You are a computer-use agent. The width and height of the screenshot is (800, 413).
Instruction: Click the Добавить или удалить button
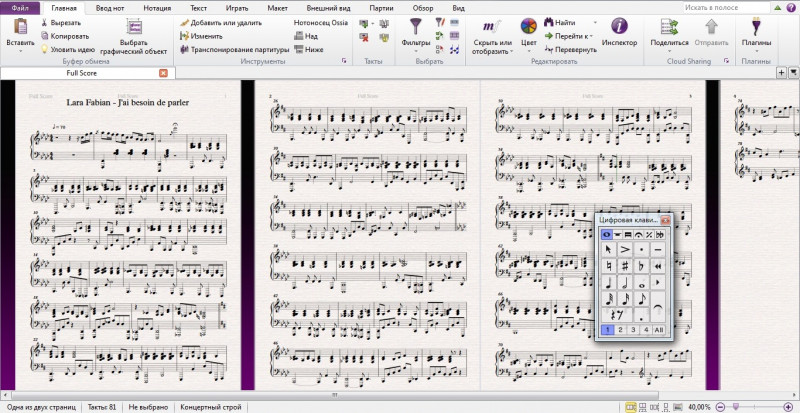click(x=220, y=22)
